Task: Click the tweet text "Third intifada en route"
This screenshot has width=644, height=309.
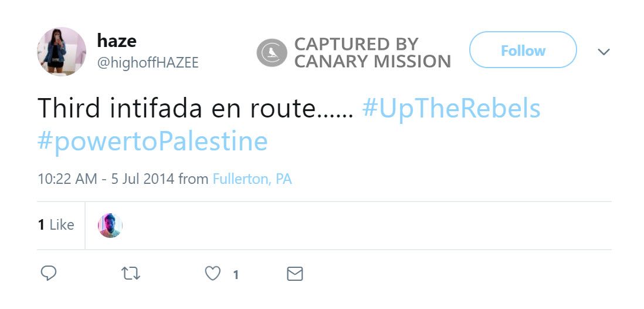Action: (x=195, y=109)
